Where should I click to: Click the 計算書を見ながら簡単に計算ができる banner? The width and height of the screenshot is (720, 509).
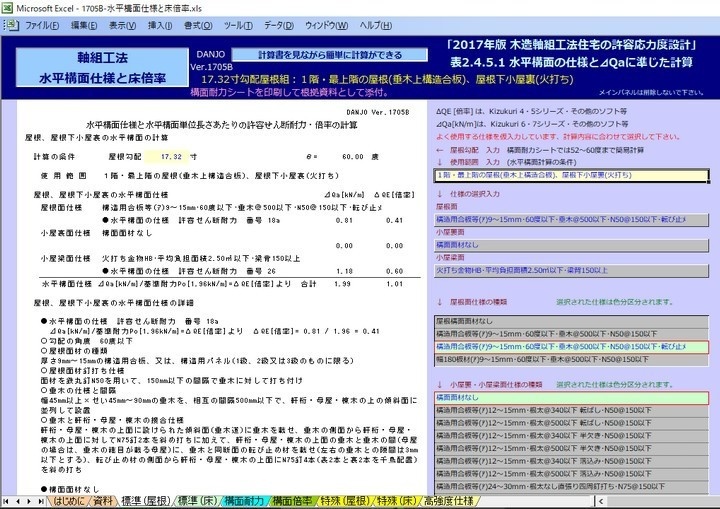click(x=329, y=55)
